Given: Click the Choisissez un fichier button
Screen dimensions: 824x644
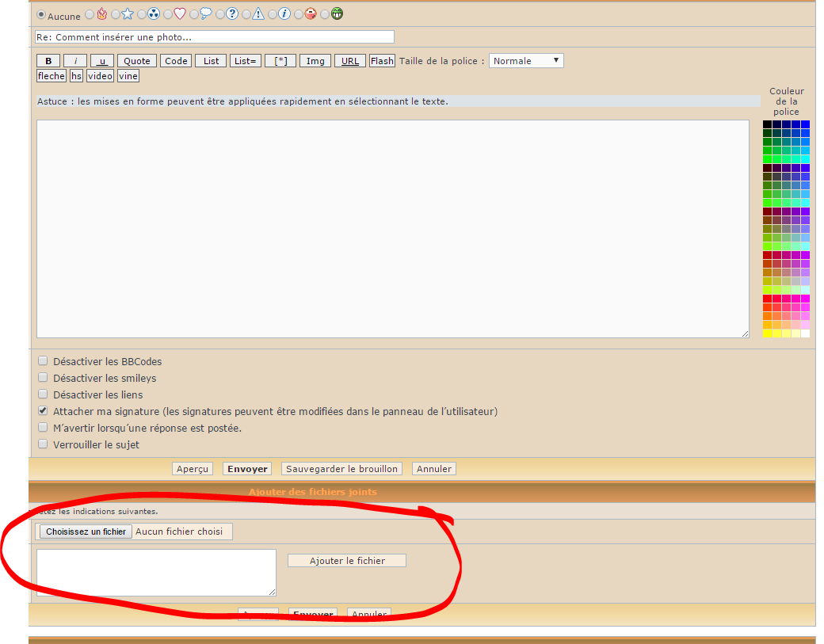Looking at the screenshot, I should pos(86,532).
